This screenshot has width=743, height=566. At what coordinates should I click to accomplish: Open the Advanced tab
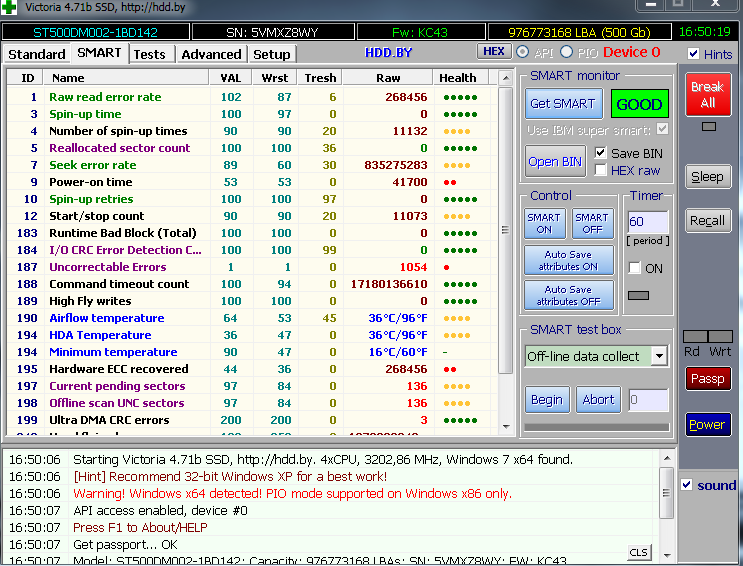tap(211, 54)
